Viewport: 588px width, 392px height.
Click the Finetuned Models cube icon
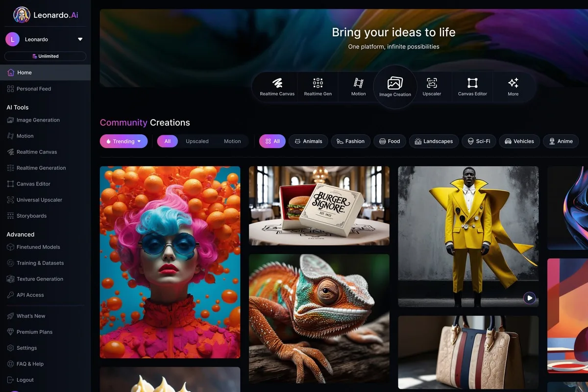click(x=11, y=247)
